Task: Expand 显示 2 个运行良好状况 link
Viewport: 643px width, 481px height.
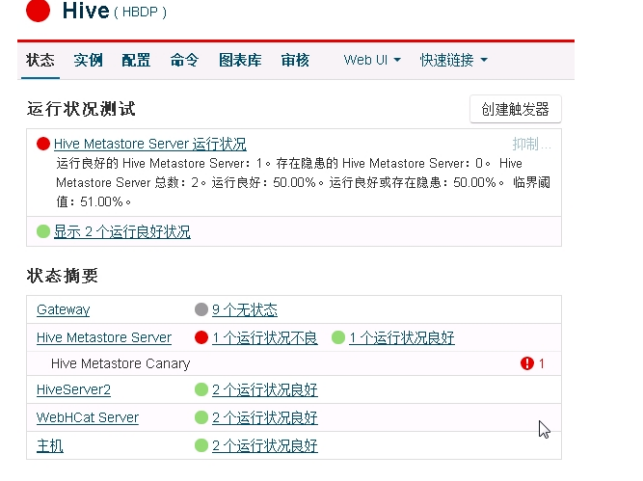Action: tap(122, 232)
